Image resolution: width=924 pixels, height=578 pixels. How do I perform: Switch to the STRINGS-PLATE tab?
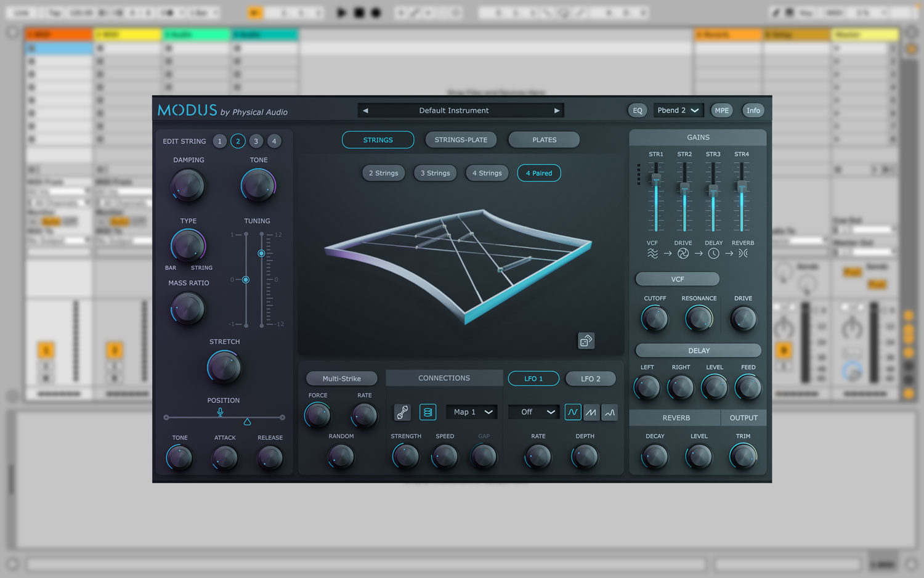[461, 140]
